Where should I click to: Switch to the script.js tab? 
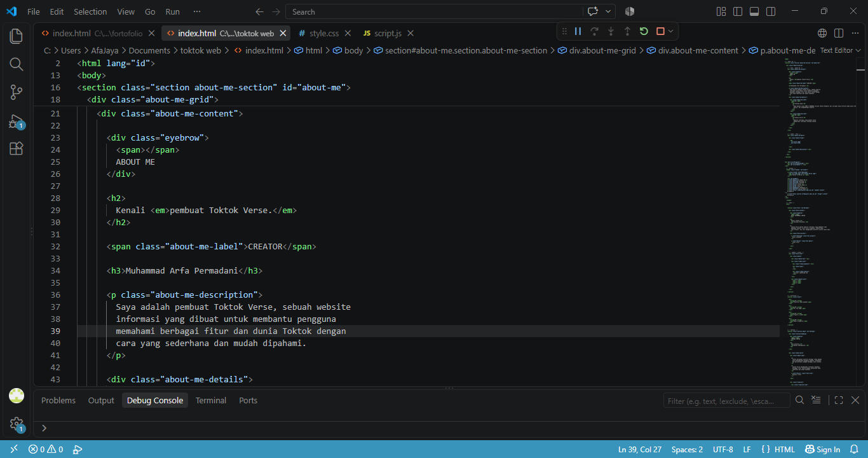pyautogui.click(x=388, y=33)
